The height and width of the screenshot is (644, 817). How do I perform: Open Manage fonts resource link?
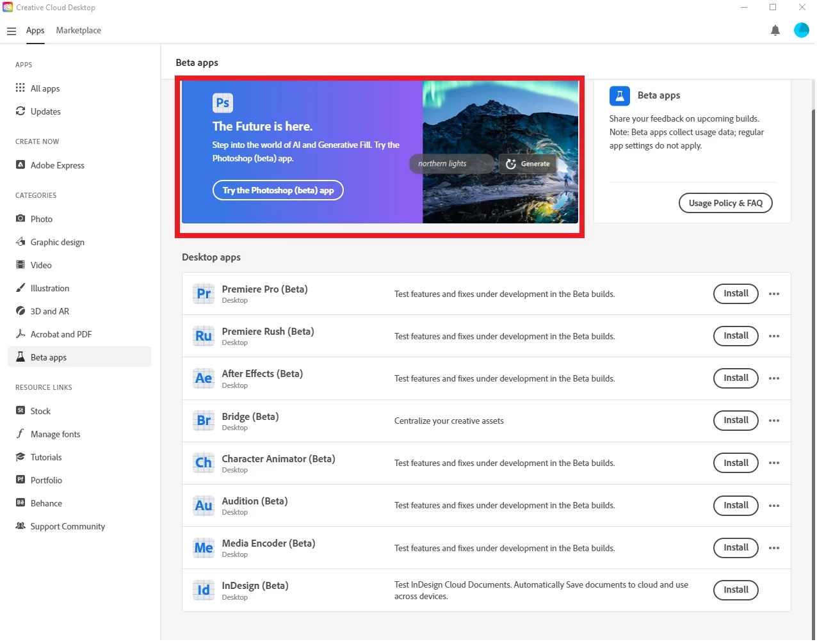[79, 434]
